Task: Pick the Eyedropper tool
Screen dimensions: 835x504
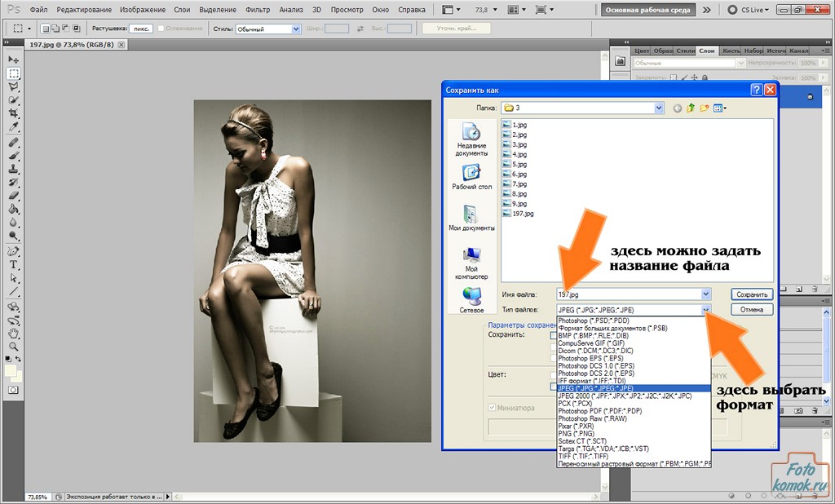Action: (x=14, y=127)
